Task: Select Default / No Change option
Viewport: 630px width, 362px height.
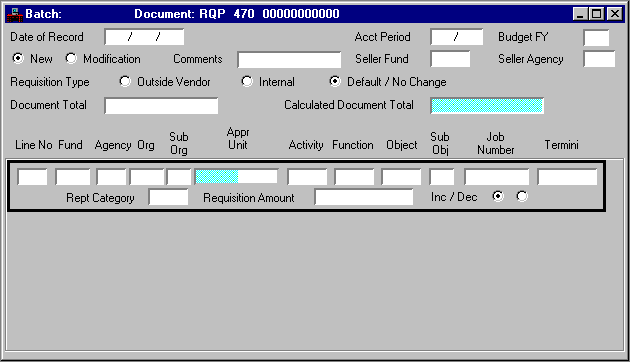Action: [x=334, y=82]
